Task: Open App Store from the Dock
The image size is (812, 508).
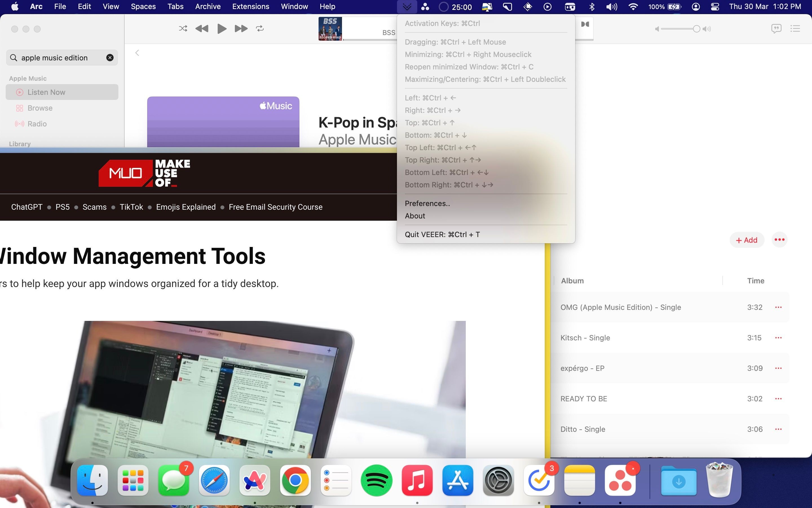Action: tap(458, 480)
